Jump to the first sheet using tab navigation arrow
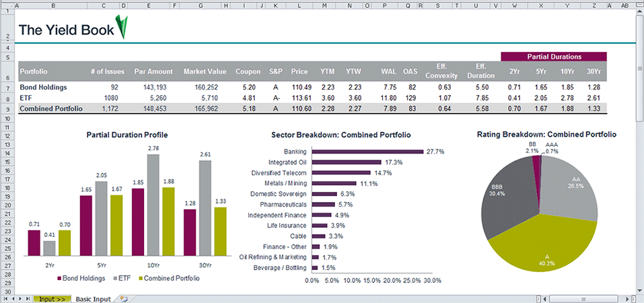This screenshot has height=303, width=644. tap(5, 300)
